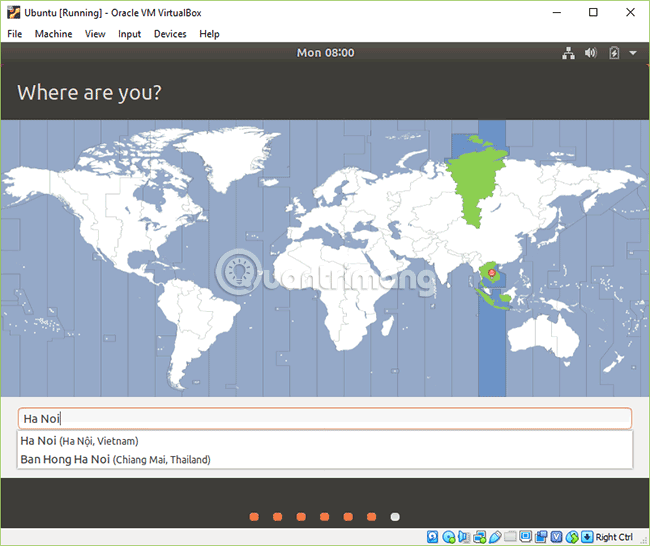Screen dimensions: 650x546
Task: Click the audio status icon in VirtualBox status bar
Action: point(464,537)
